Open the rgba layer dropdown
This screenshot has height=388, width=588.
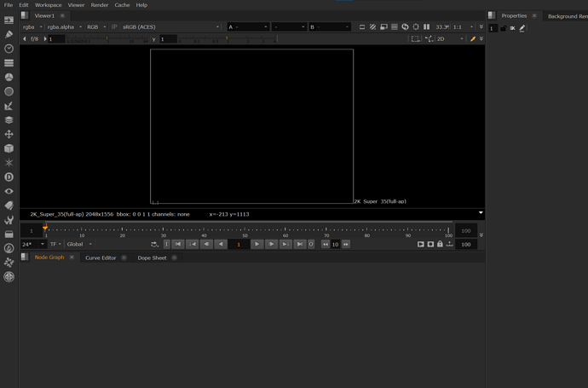pos(32,27)
